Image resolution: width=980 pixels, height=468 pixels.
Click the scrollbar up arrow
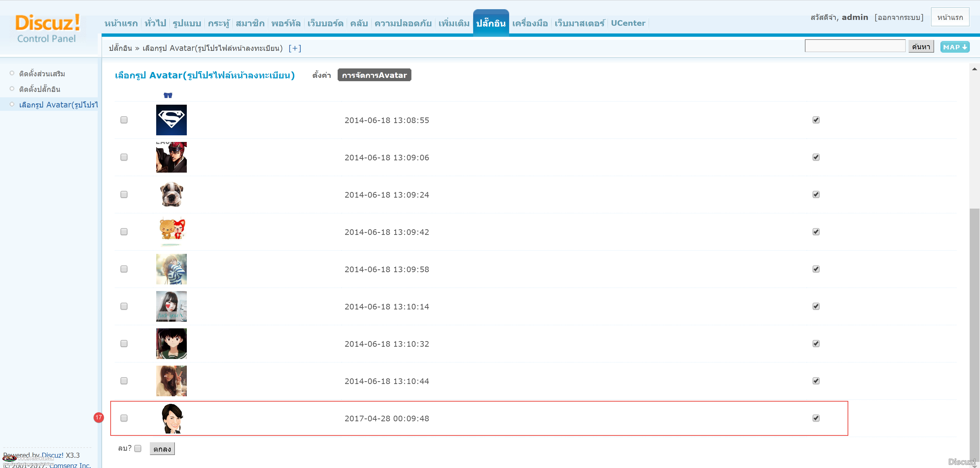click(974, 69)
